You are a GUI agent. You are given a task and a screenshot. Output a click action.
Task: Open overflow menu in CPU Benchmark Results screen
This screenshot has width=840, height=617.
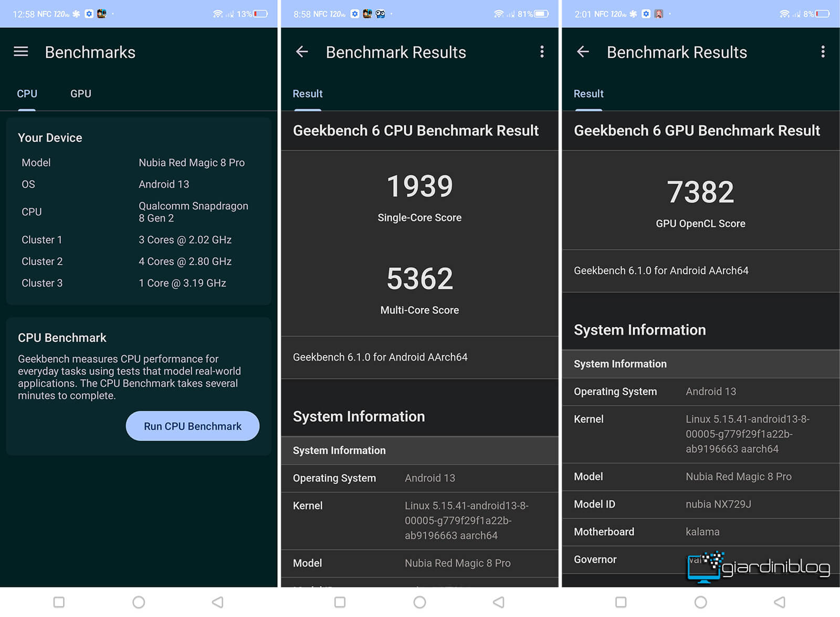pos(542,51)
